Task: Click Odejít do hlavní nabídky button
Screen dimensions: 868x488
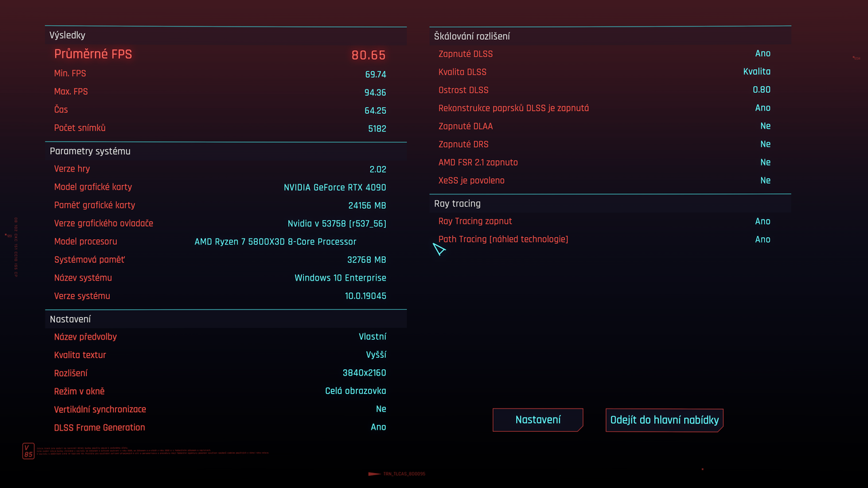Action: pos(665,420)
